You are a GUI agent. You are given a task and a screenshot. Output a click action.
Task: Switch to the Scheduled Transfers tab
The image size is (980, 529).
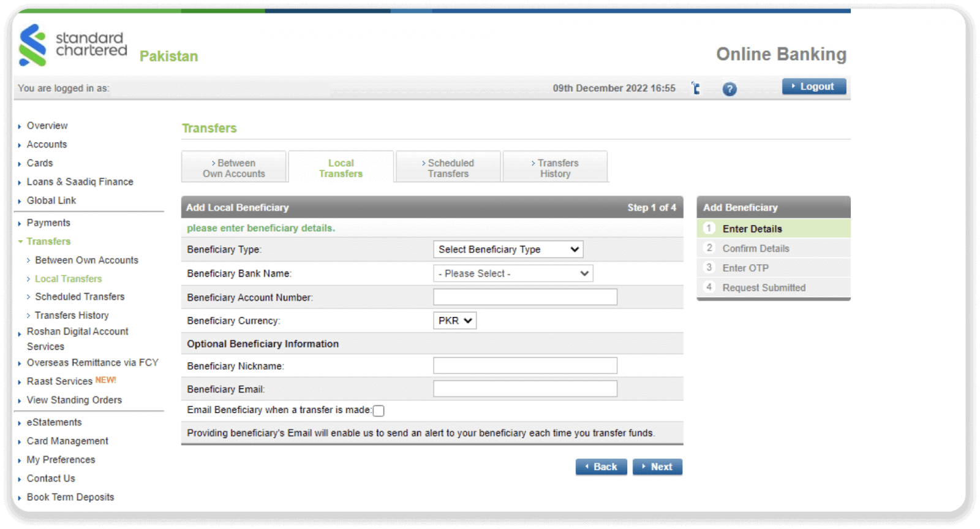click(448, 168)
